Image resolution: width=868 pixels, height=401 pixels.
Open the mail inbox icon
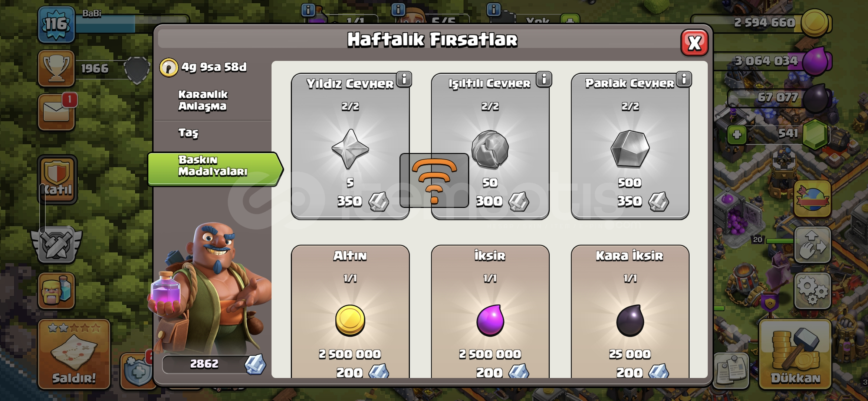click(x=56, y=112)
